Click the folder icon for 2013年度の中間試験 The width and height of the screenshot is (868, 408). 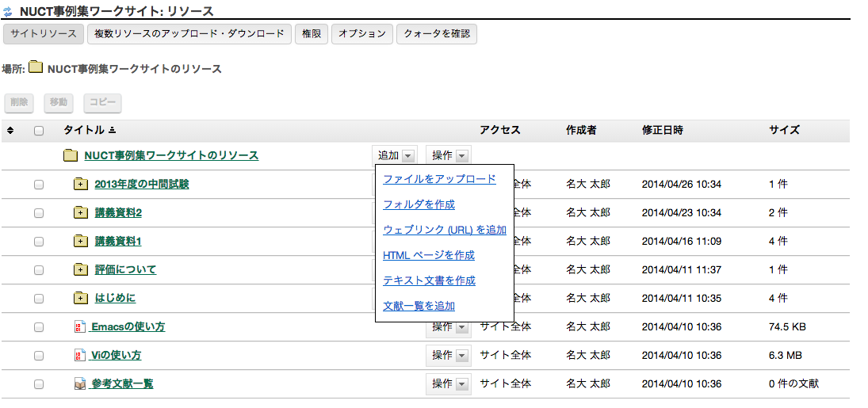80,185
